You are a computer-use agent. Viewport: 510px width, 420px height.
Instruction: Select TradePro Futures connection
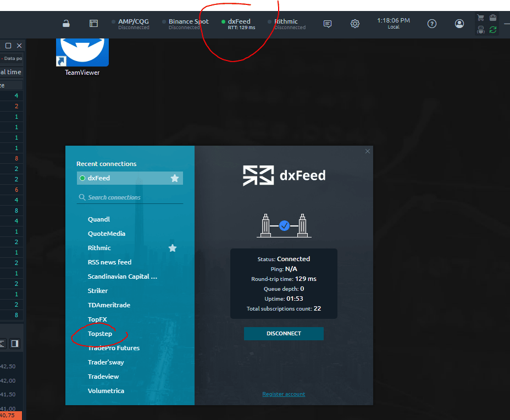114,348
